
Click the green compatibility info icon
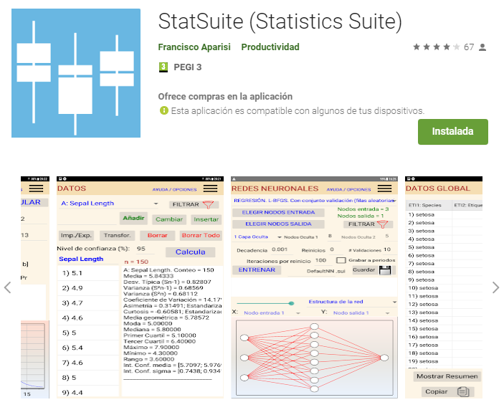coord(164,110)
